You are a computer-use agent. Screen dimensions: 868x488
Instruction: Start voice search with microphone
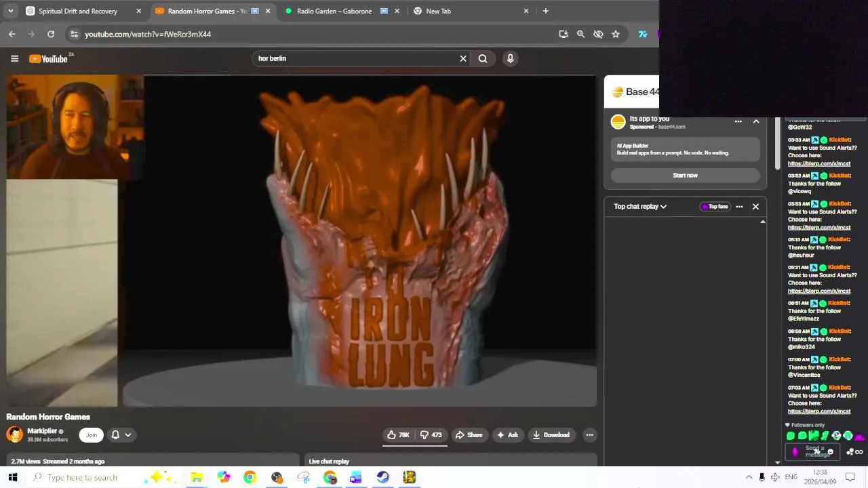(x=511, y=58)
